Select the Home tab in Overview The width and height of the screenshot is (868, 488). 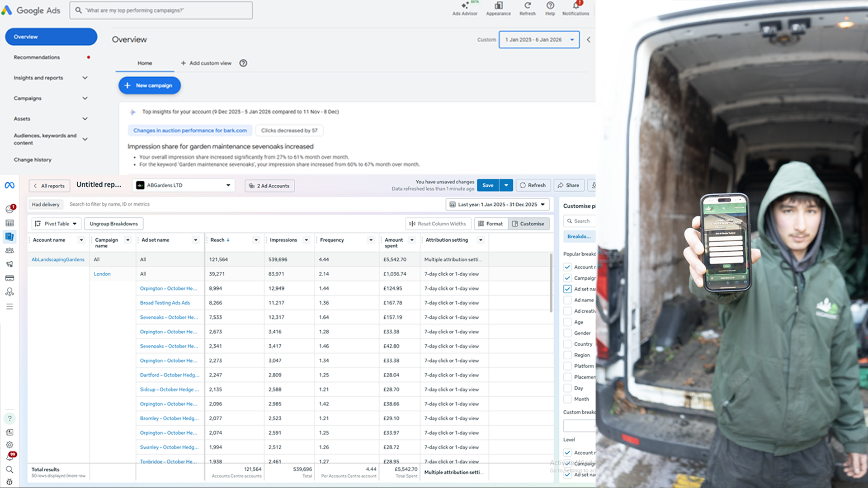[145, 63]
